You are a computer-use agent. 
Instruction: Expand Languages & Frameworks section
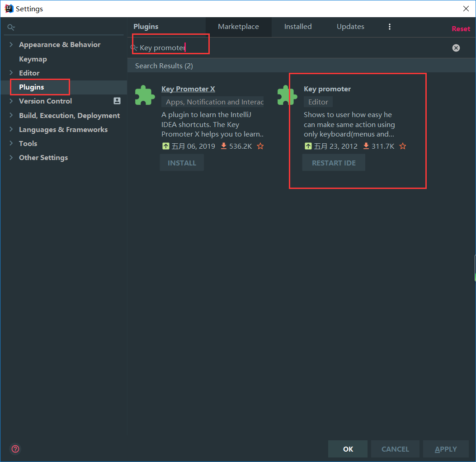click(11, 129)
